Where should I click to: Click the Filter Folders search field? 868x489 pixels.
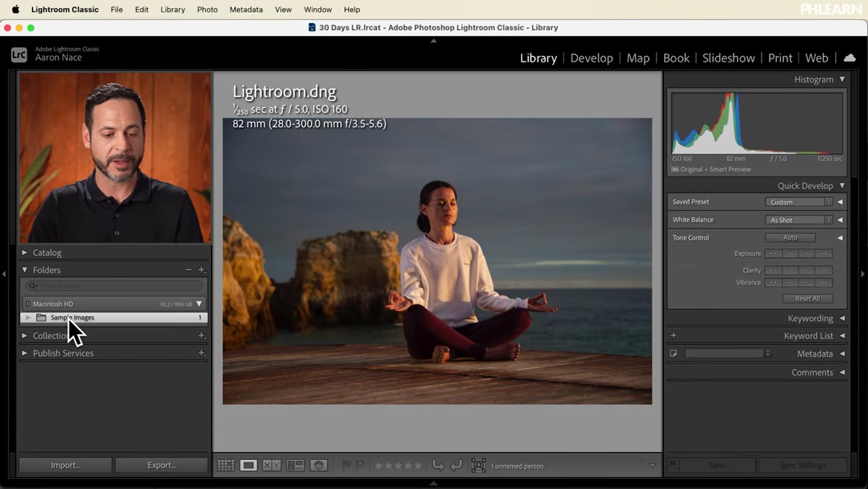(114, 286)
